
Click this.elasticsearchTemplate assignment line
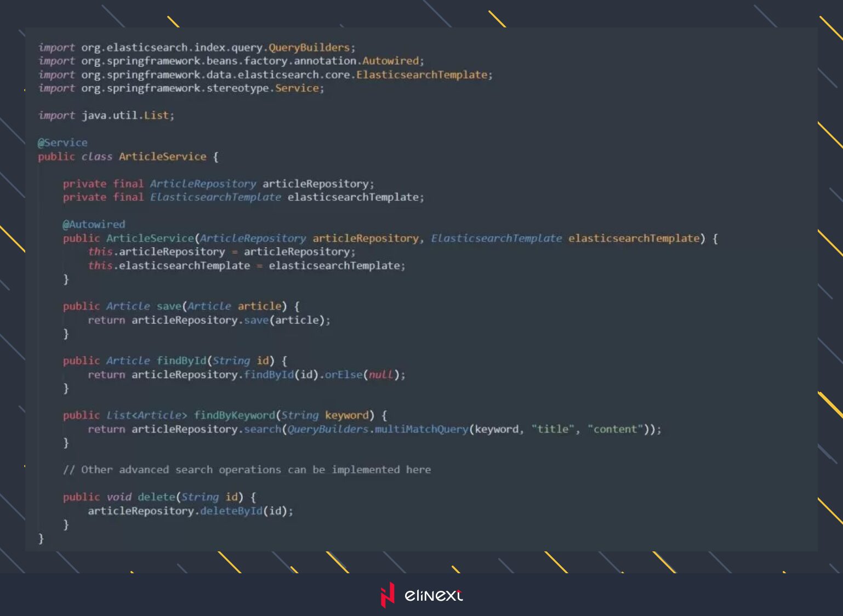pos(246,266)
